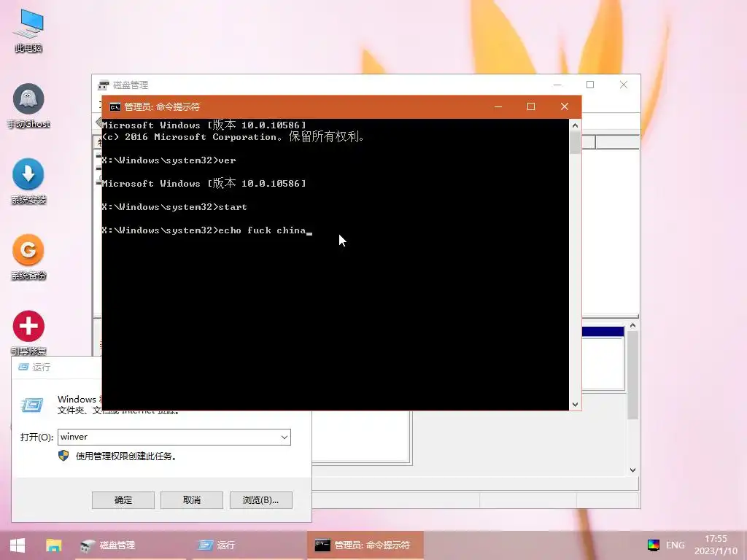Viewport: 747px width, 560px height.
Task: Switch to 磁盘管理 taskbar button
Action: click(131, 545)
